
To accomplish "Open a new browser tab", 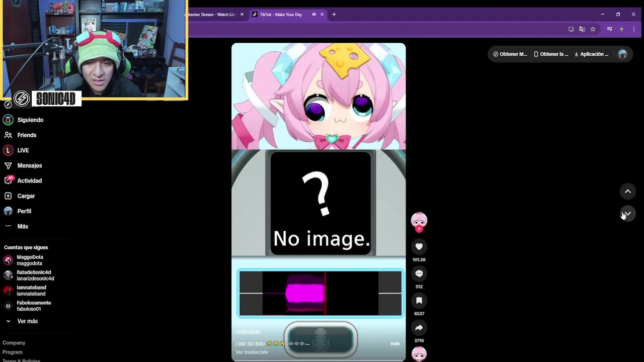I will 334,15.
